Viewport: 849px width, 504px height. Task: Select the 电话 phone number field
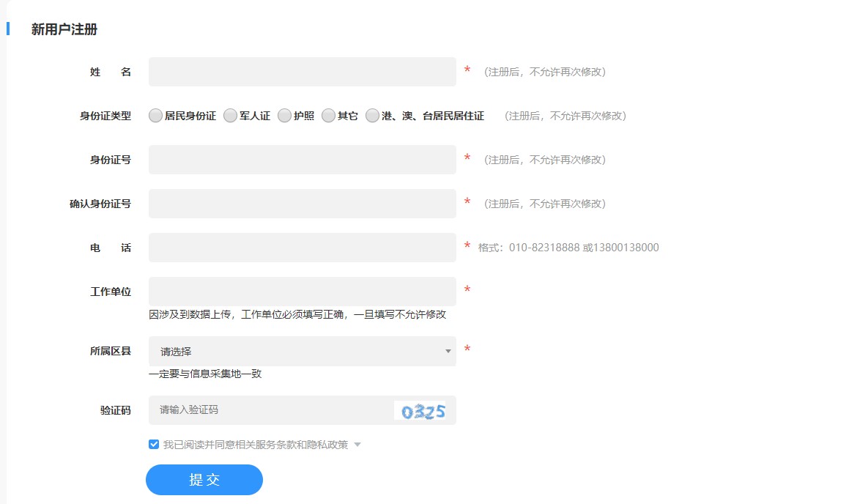click(x=302, y=248)
